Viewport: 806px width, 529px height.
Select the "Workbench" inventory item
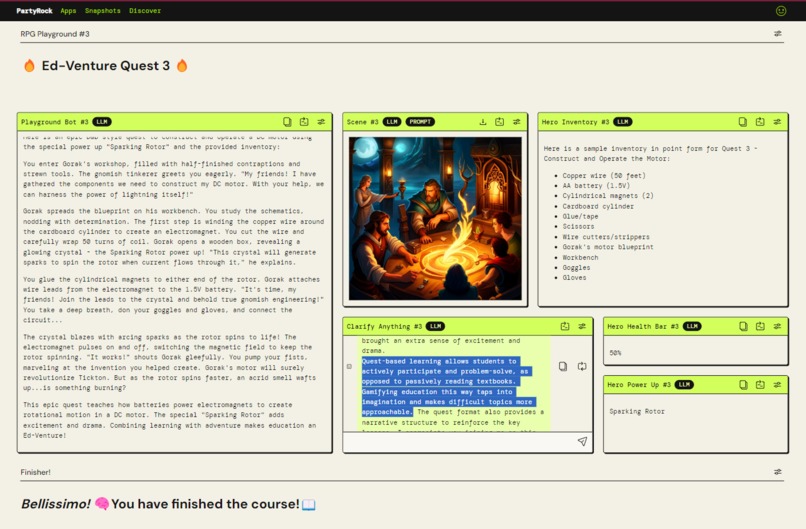pyautogui.click(x=580, y=258)
